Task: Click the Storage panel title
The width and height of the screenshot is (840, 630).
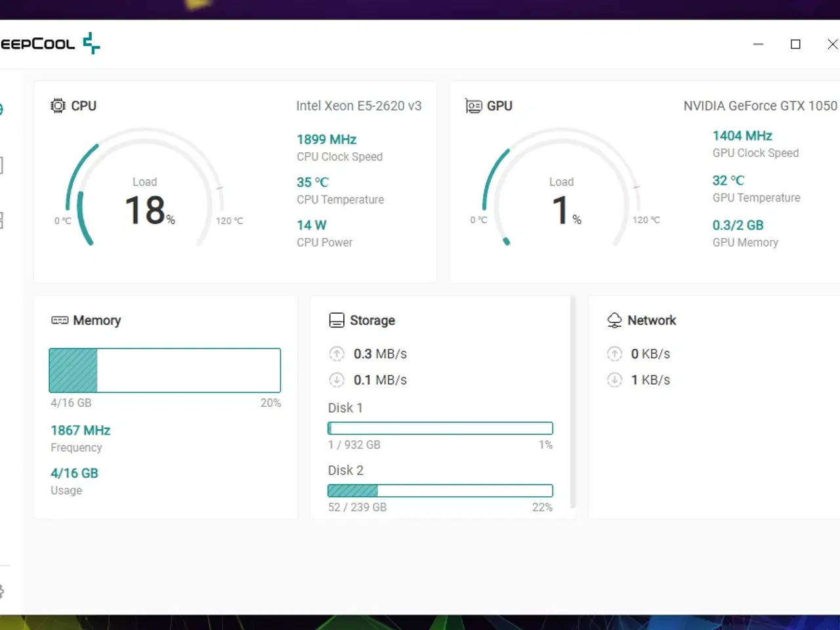Action: (373, 320)
